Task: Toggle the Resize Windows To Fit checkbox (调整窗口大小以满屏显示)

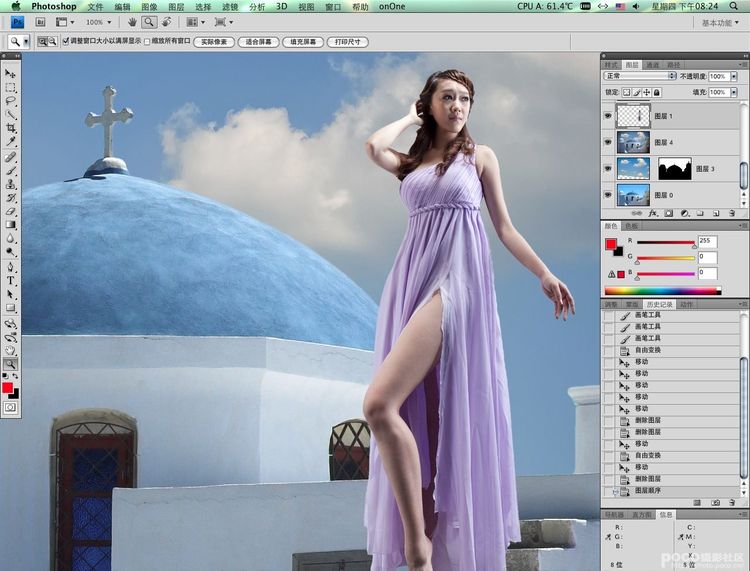Action: pyautogui.click(x=66, y=42)
